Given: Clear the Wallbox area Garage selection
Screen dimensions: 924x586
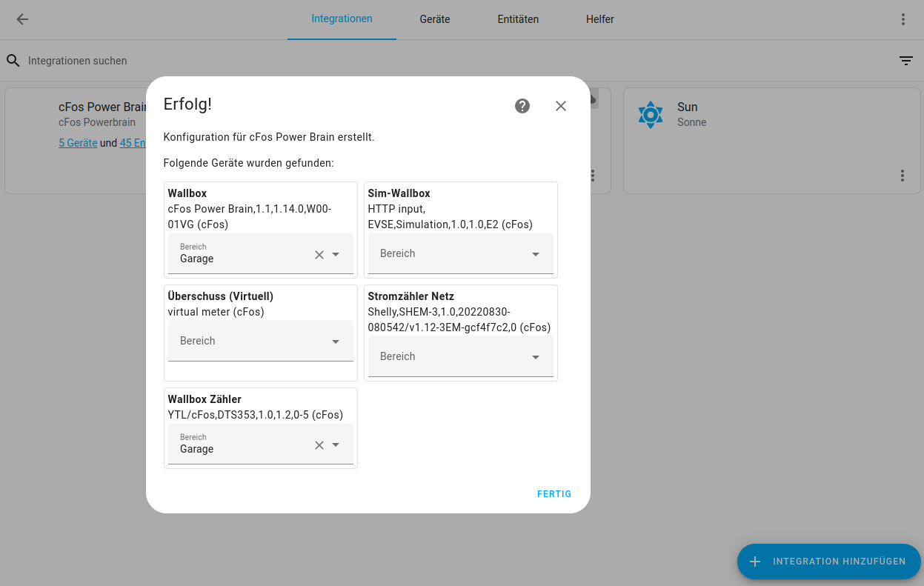Looking at the screenshot, I should coord(319,254).
